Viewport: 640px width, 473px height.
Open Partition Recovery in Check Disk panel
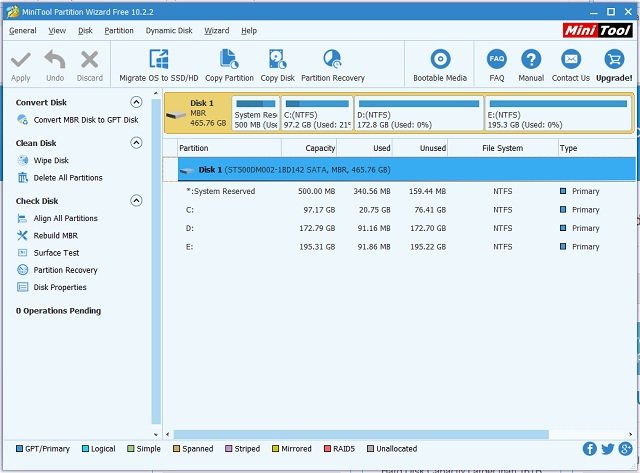[65, 270]
